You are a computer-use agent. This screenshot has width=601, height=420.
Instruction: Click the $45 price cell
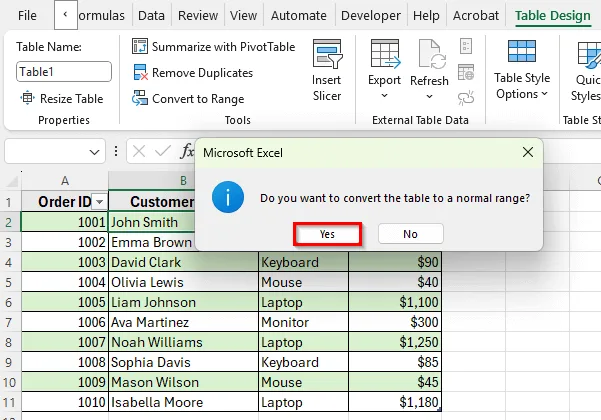395,382
